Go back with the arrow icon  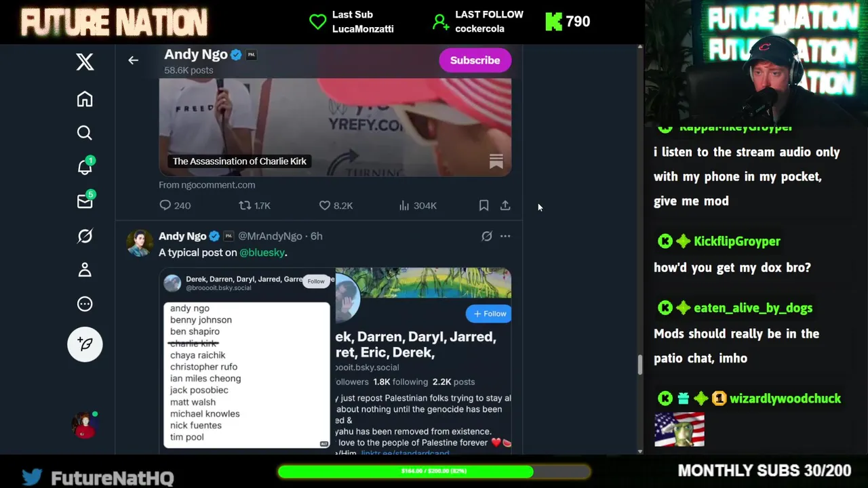(133, 60)
